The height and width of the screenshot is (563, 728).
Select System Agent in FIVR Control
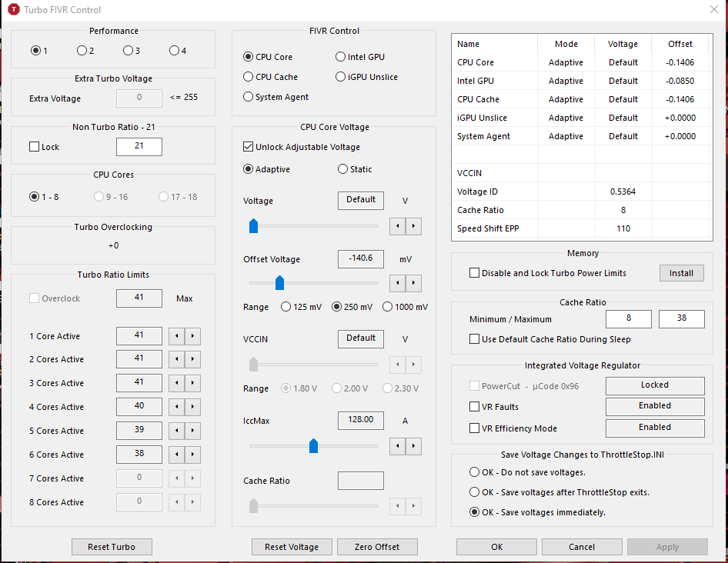point(276,97)
